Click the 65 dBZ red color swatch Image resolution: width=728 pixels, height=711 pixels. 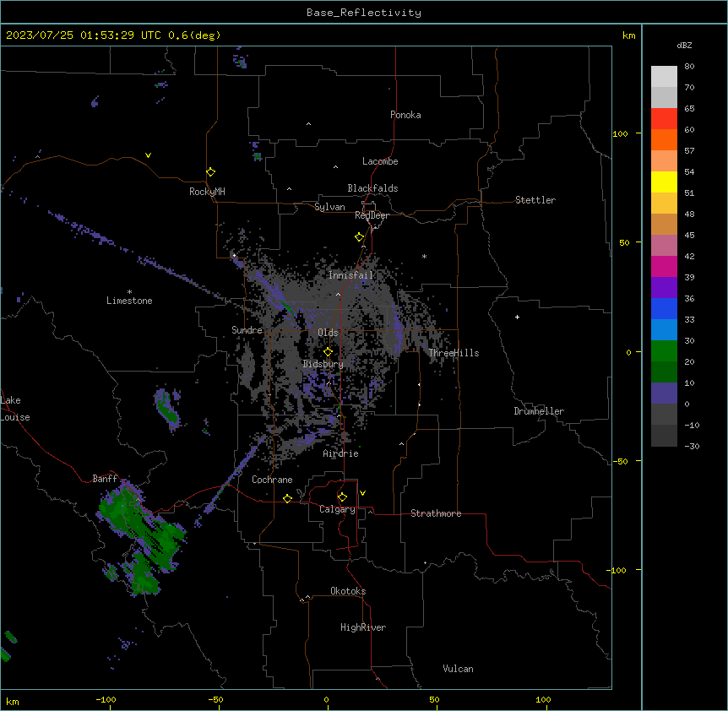(x=664, y=118)
